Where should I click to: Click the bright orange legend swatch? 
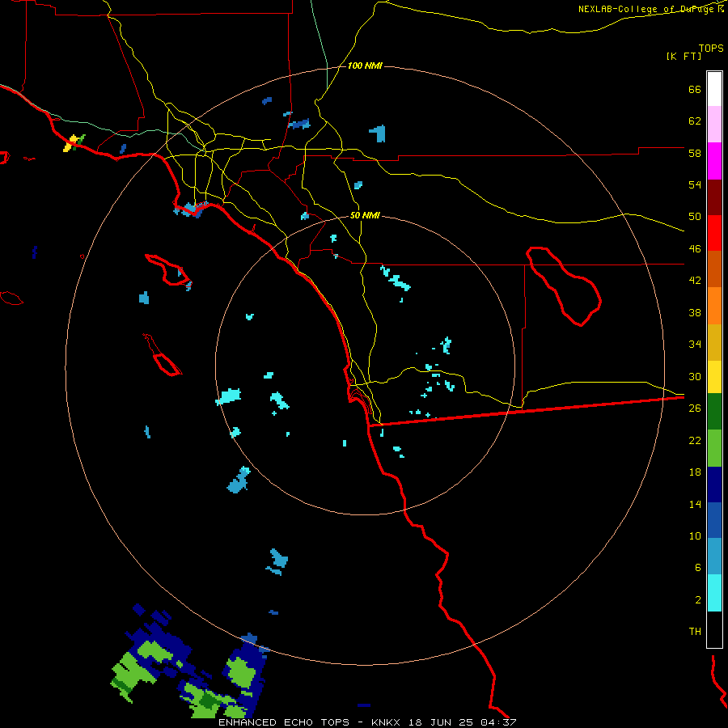(x=714, y=306)
